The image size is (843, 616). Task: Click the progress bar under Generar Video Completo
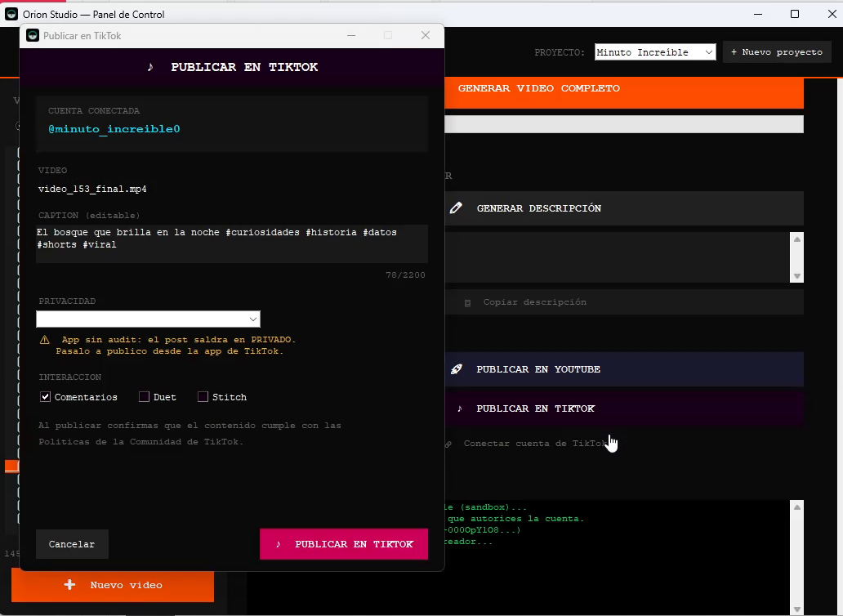pyautogui.click(x=623, y=124)
